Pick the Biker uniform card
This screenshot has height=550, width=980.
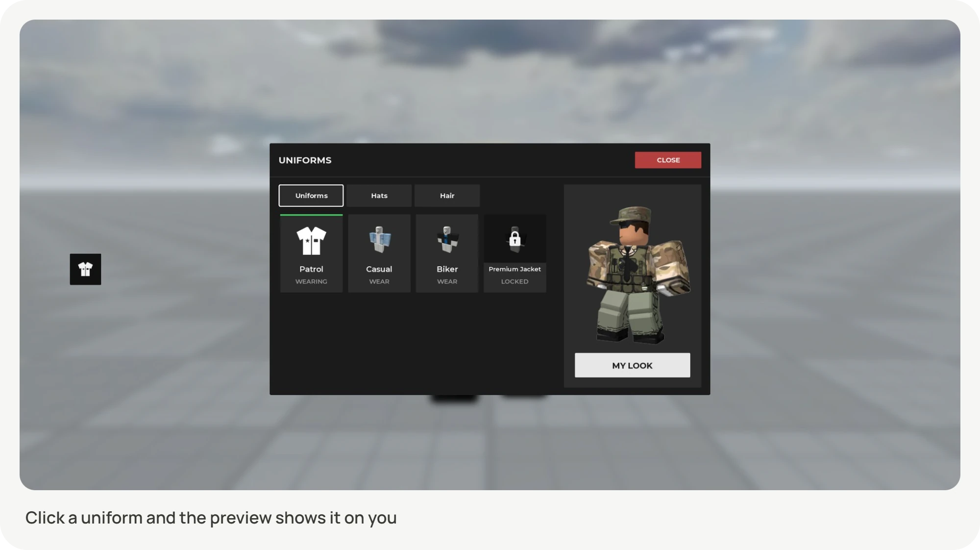tap(447, 253)
